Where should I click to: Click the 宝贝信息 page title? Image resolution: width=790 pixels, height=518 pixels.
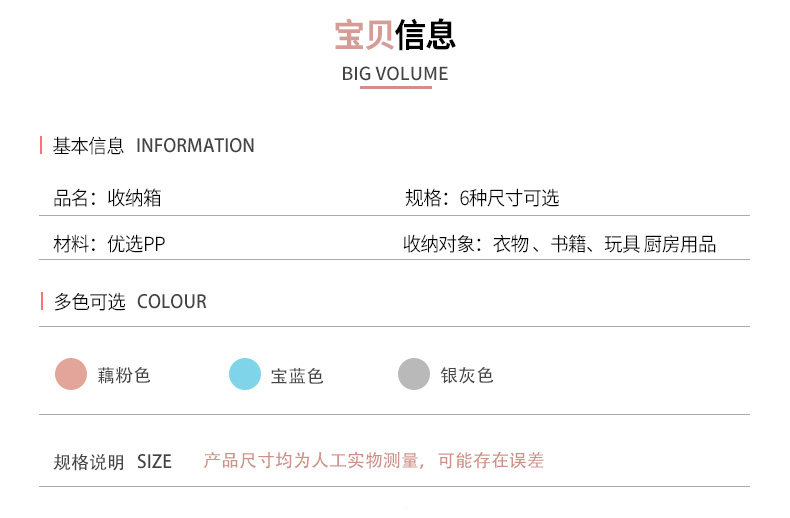pyautogui.click(x=395, y=35)
